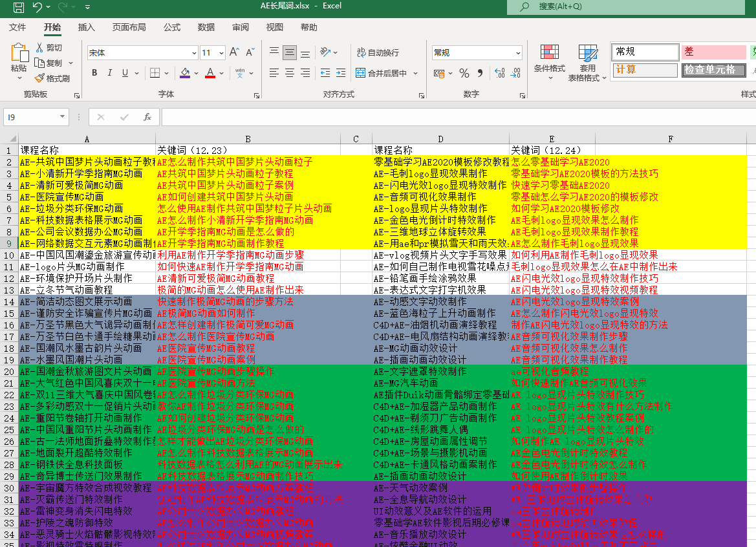This screenshot has height=547, width=756.
Task: Open the number format 常规 dropdown
Action: click(518, 52)
